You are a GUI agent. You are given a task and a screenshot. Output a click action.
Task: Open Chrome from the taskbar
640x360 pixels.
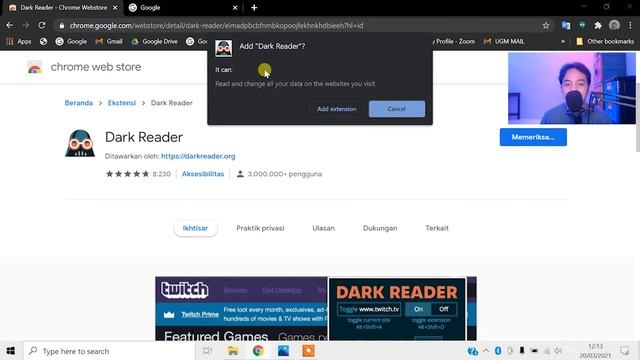coord(258,351)
